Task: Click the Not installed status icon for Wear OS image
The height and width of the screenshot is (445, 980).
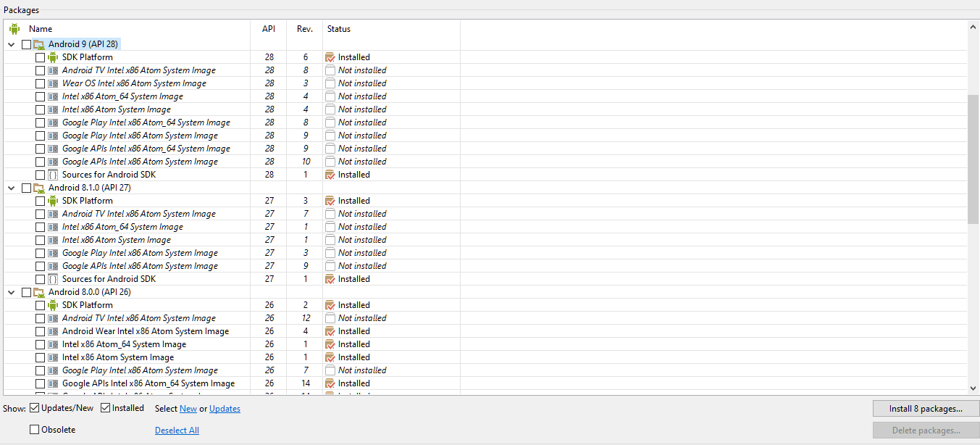Action: (330, 83)
